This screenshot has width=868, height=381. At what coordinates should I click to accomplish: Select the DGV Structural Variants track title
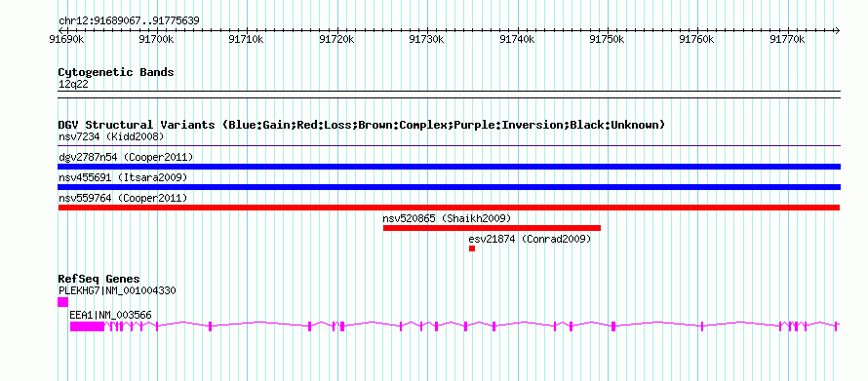tap(362, 125)
